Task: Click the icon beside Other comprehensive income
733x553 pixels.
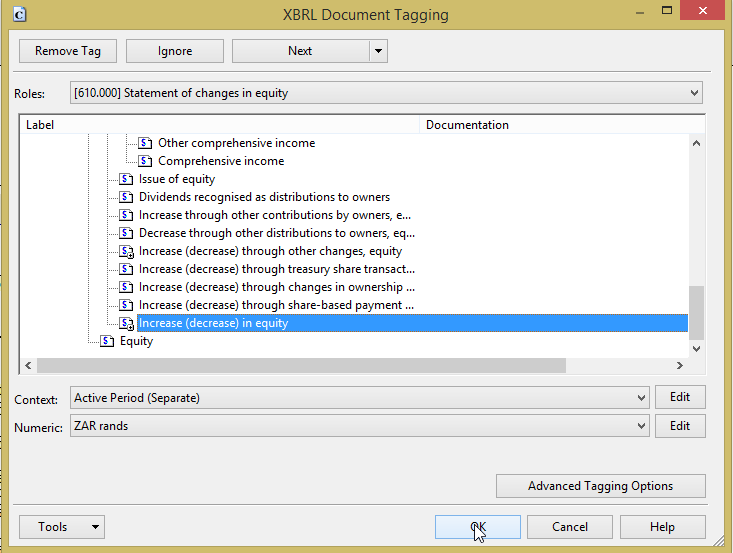Action: [x=145, y=143]
